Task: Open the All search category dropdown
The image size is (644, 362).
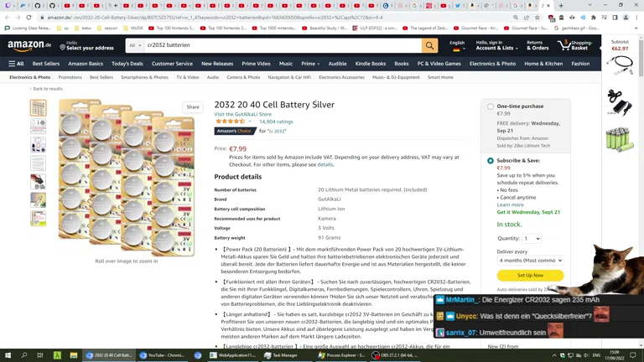Action: (135, 45)
